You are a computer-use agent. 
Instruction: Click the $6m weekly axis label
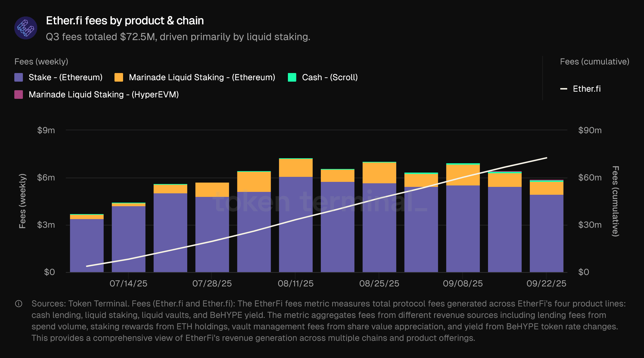[46, 178]
